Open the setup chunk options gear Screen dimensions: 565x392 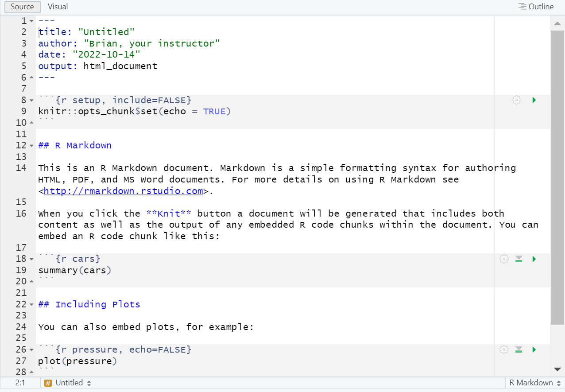[x=517, y=100]
